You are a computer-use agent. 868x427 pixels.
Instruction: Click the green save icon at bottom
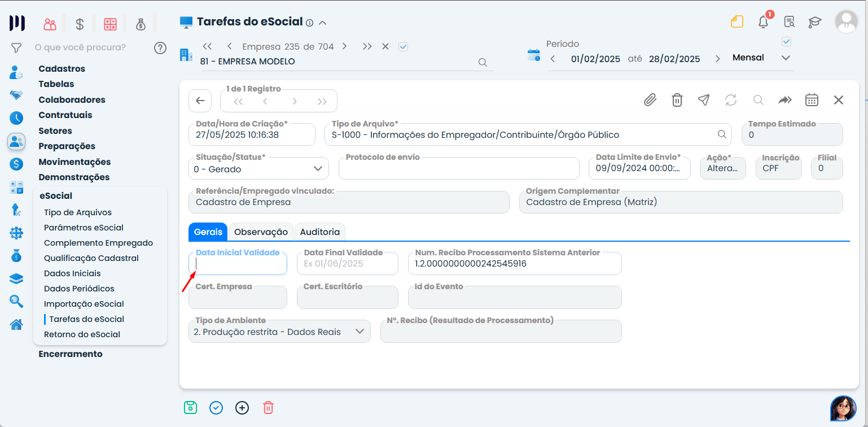(191, 407)
